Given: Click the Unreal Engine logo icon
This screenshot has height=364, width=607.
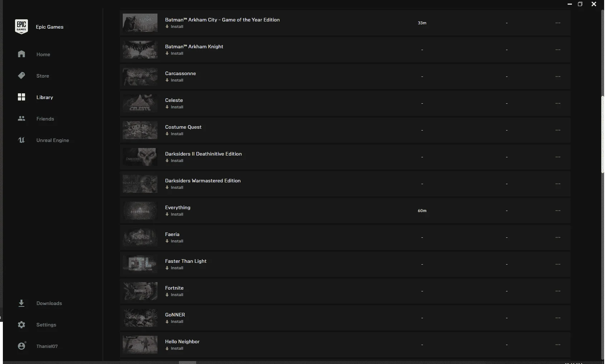Looking at the screenshot, I should click(21, 140).
